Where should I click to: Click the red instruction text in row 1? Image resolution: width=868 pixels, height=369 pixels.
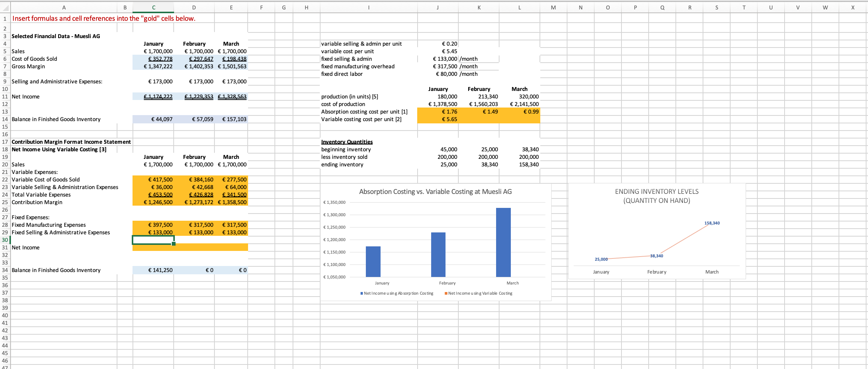(x=104, y=18)
